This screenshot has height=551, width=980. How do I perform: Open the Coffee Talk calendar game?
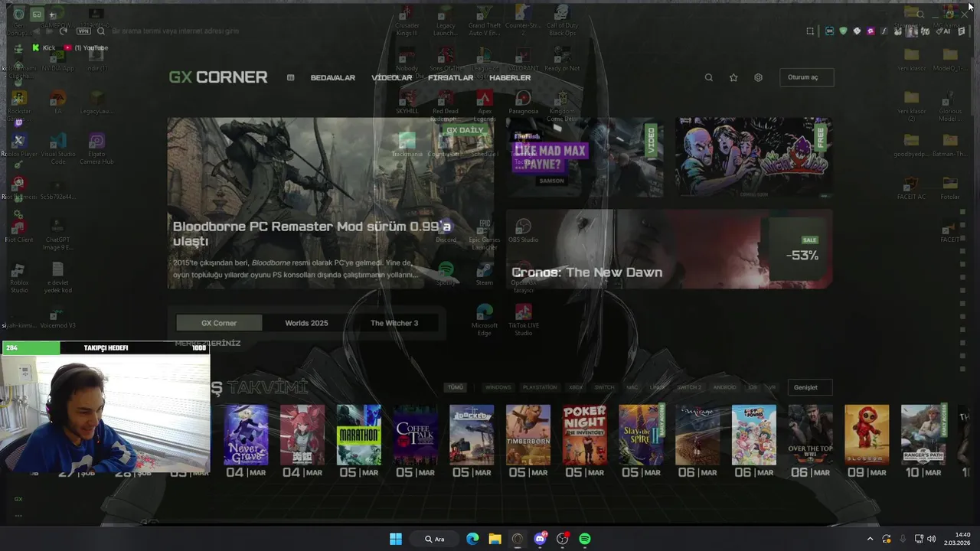415,435
